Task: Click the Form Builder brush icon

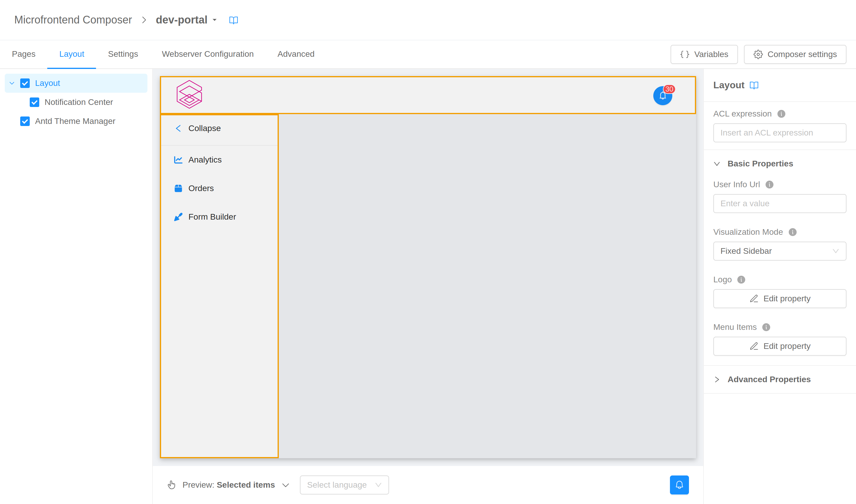Action: click(178, 217)
